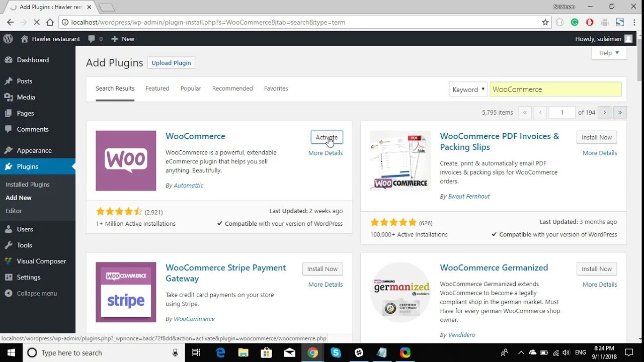Select Search Results tab

click(115, 88)
